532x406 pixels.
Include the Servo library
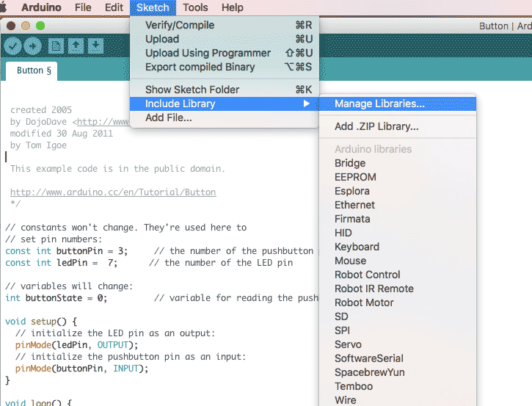click(x=398, y=344)
